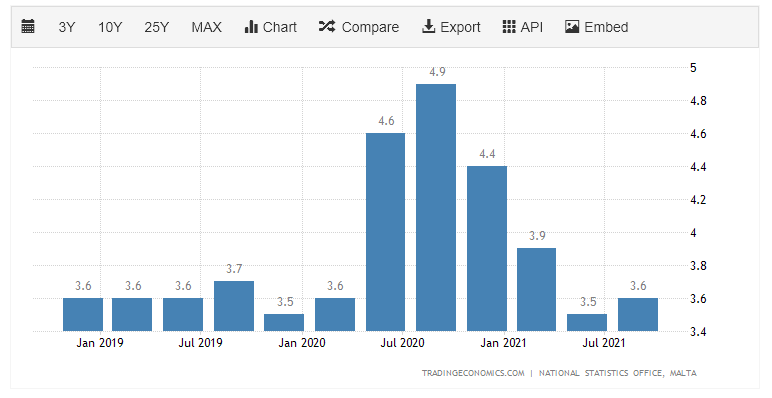772x398 pixels.
Task: Click the Jul 2020 axis label
Action: pyautogui.click(x=402, y=343)
